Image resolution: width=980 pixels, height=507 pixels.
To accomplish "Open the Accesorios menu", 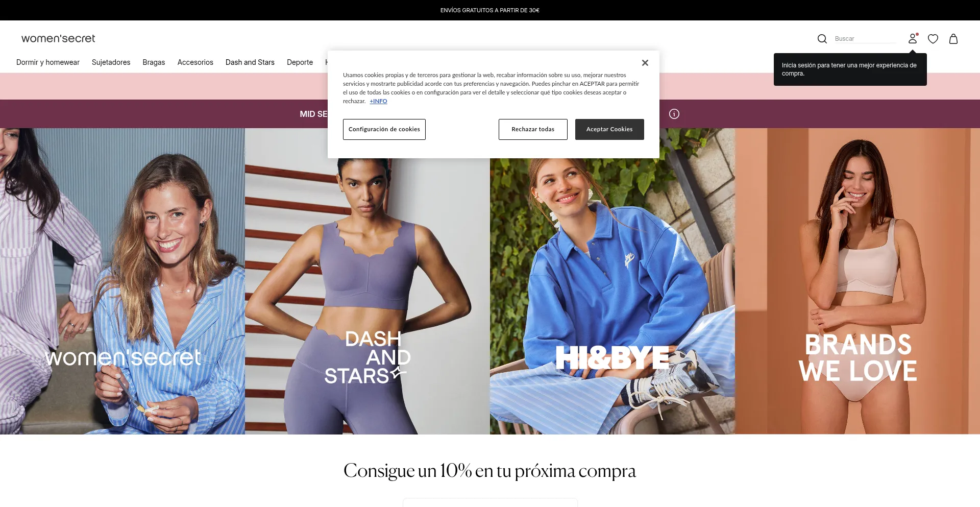I will click(x=195, y=62).
